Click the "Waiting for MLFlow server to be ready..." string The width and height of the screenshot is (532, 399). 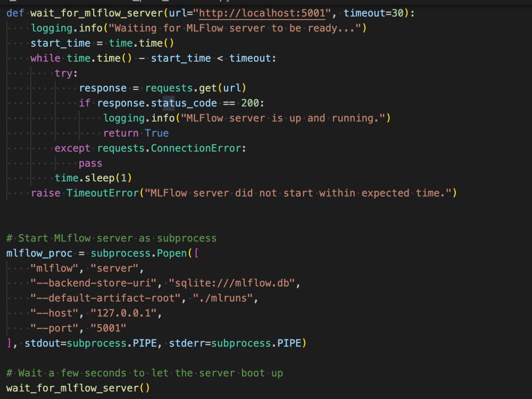(235, 28)
